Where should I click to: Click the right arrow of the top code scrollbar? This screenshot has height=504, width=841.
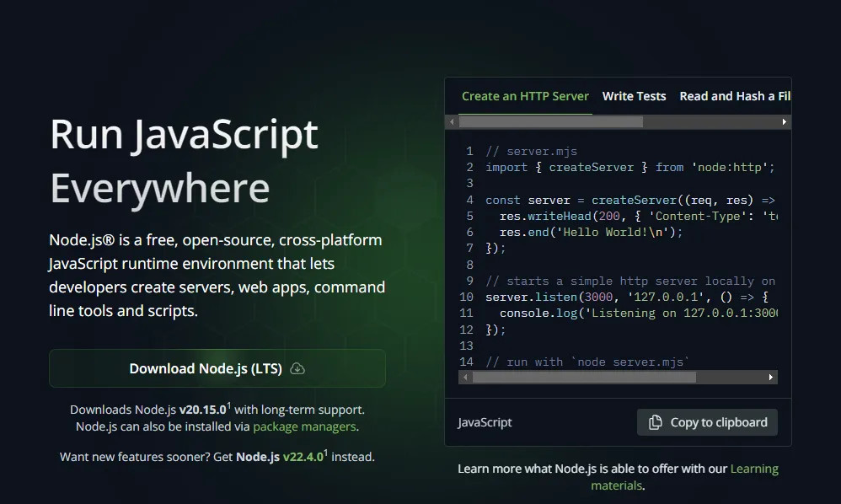click(784, 121)
